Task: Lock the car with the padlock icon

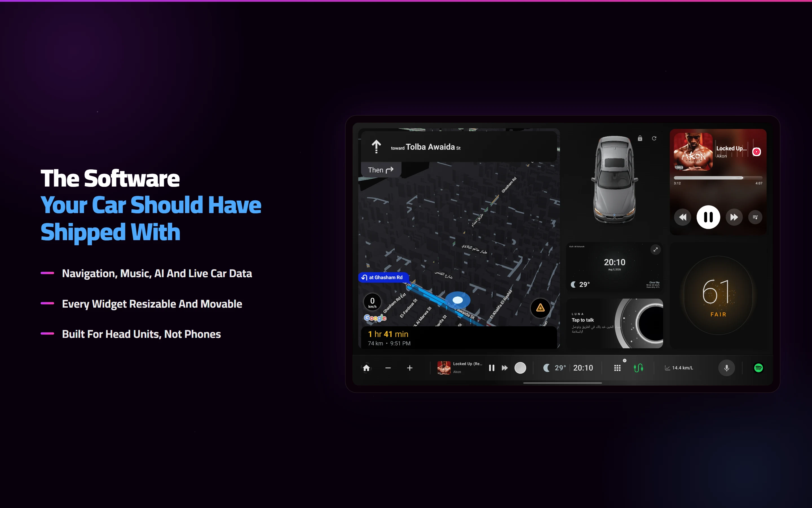Action: click(x=640, y=138)
